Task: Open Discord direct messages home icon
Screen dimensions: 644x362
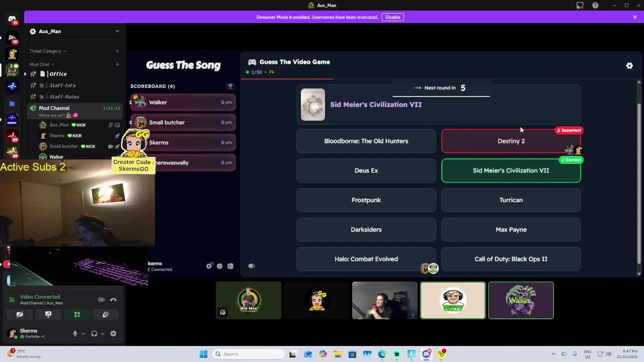Action: (x=12, y=20)
